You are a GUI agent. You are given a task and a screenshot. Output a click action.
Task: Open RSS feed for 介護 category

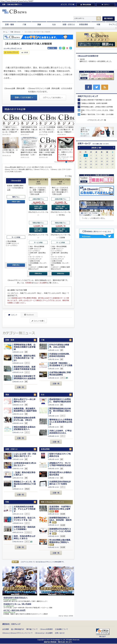71,340
